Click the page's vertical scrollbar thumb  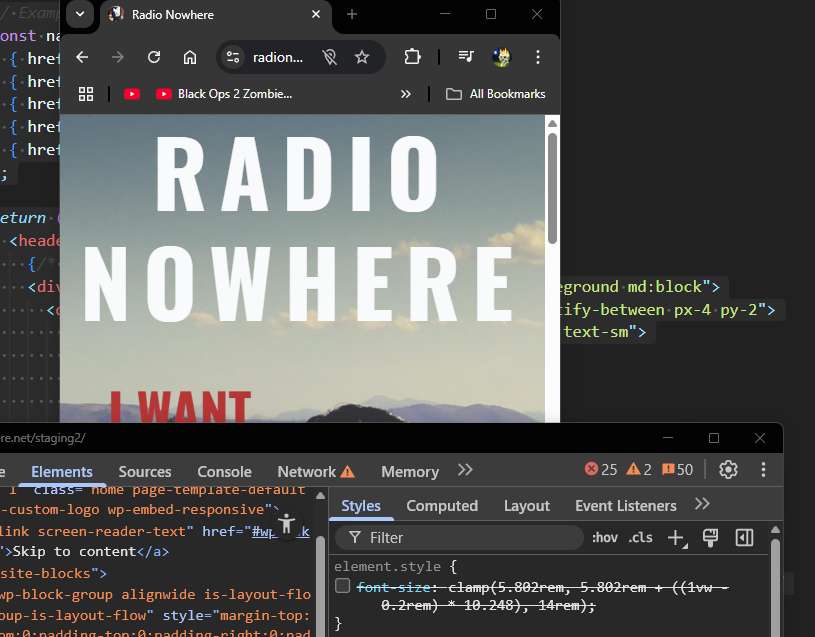(x=553, y=188)
